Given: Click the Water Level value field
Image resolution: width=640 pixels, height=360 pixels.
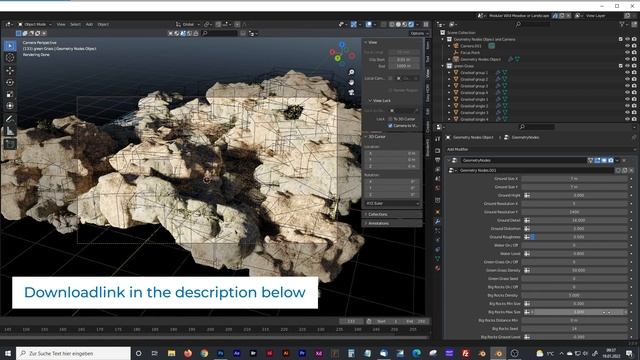Looking at the screenshot, I should pos(578,253).
